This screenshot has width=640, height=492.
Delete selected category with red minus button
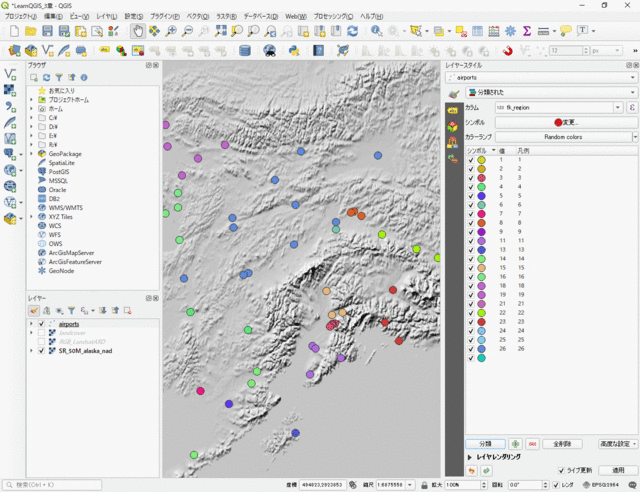click(533, 444)
